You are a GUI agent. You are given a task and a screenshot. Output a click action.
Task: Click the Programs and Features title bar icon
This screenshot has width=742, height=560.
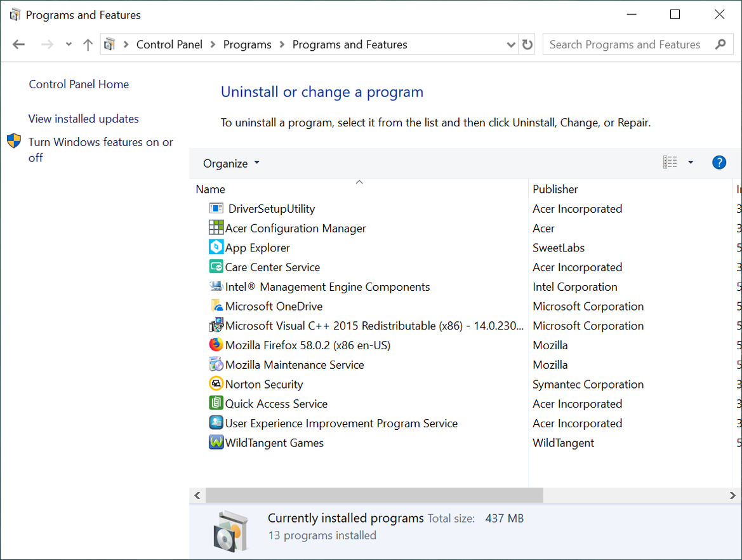15,15
